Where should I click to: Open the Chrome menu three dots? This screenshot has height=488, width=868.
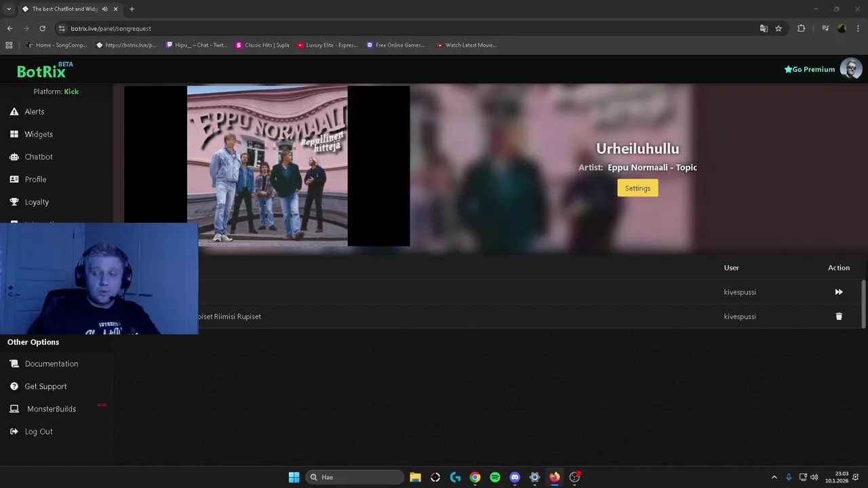coord(859,28)
